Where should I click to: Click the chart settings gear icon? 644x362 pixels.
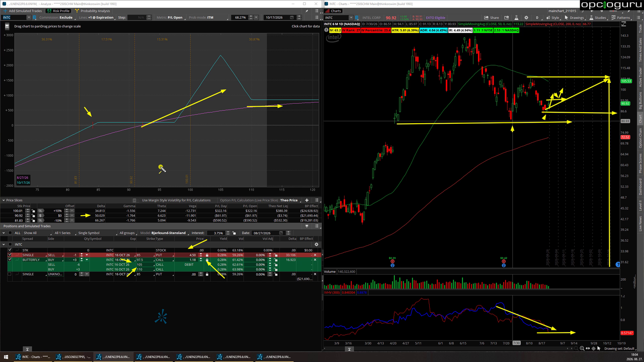(526, 17)
